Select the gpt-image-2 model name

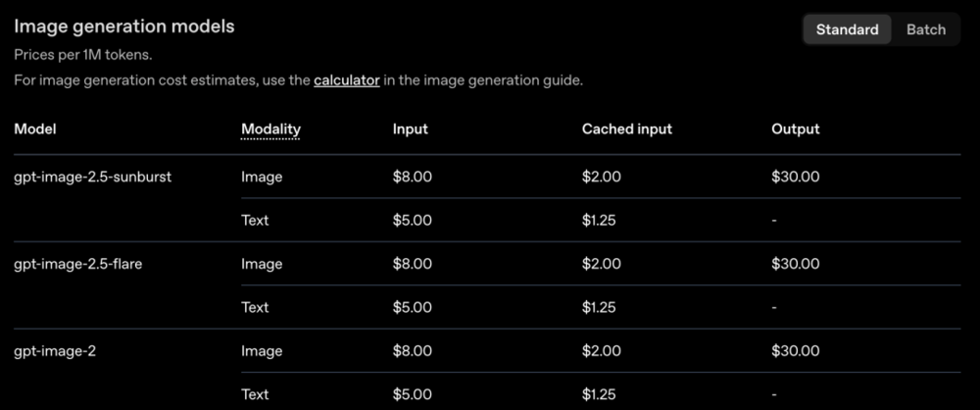point(55,350)
